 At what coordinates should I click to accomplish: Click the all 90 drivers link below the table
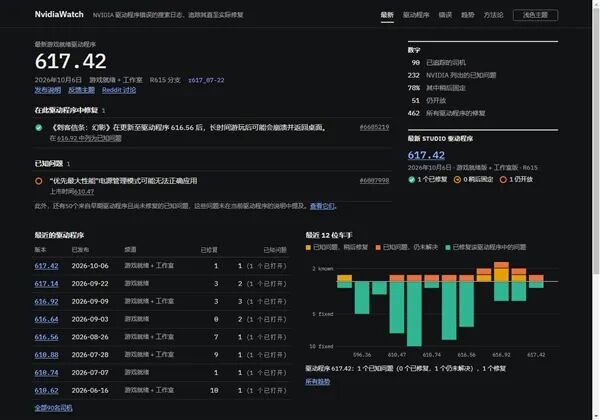click(x=53, y=408)
